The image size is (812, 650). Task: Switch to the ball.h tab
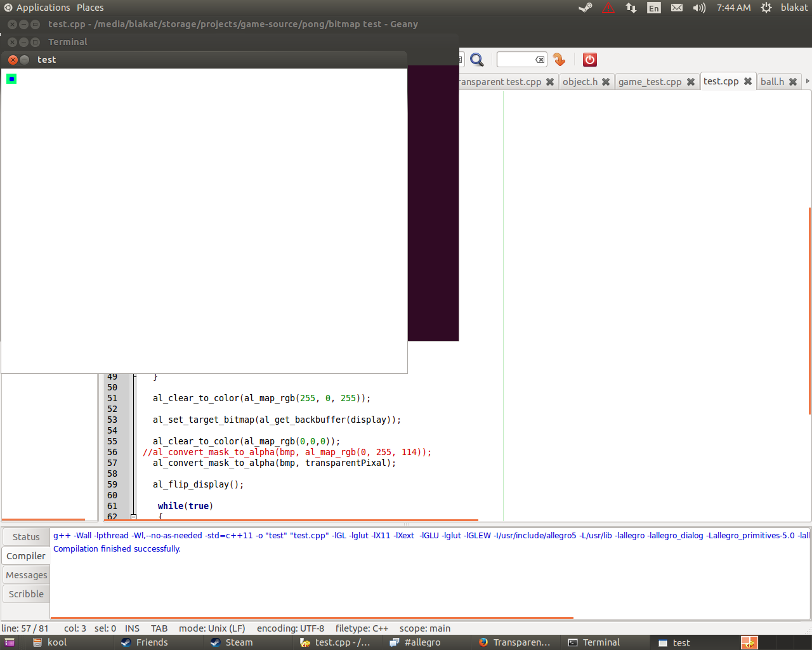coord(772,82)
